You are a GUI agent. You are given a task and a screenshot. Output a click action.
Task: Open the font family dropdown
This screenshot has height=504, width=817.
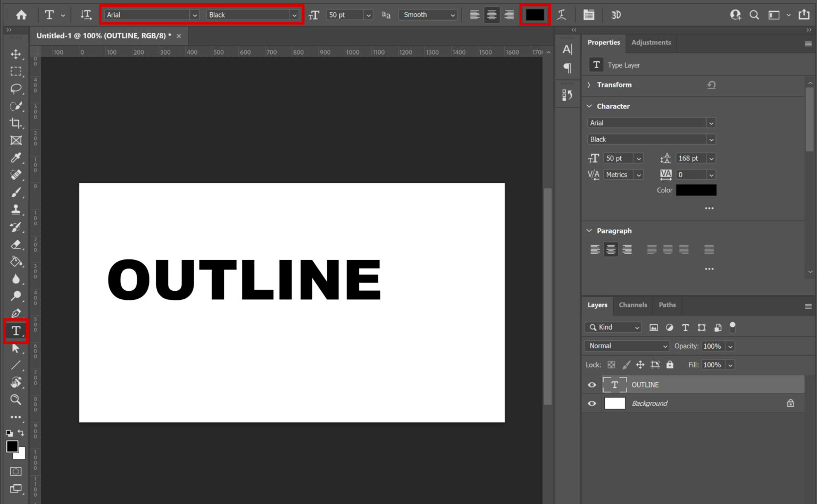[x=195, y=14]
